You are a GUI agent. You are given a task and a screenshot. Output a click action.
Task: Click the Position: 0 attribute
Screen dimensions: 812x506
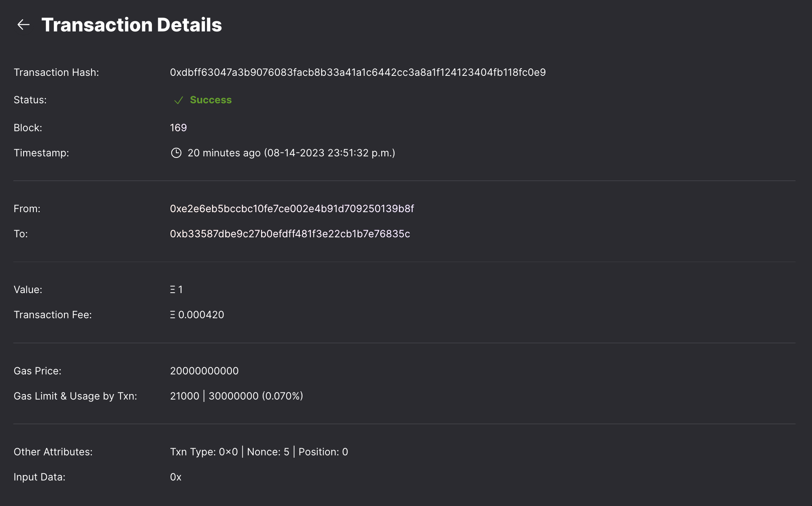click(x=323, y=452)
